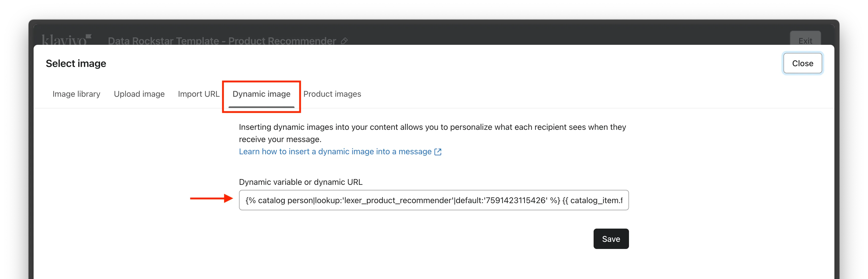
Task: Click the flag mark on Klaviyo logo
Action: coord(89,36)
